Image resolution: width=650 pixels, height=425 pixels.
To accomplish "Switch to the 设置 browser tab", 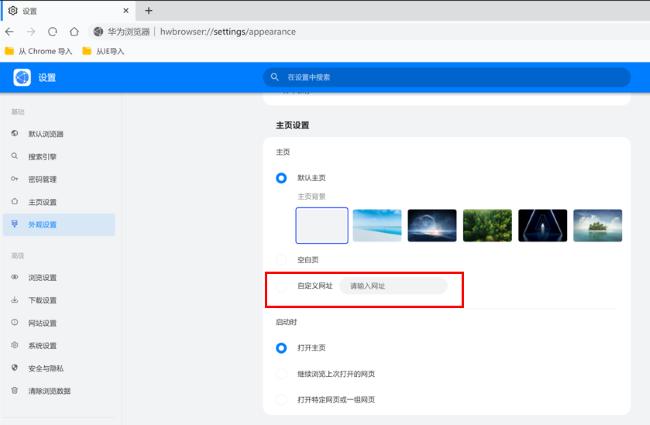I will [x=60, y=10].
